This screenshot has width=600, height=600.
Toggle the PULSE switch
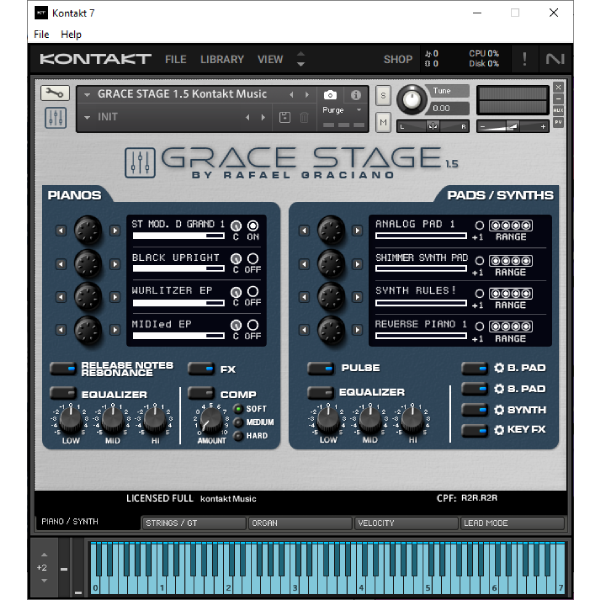pos(321,368)
